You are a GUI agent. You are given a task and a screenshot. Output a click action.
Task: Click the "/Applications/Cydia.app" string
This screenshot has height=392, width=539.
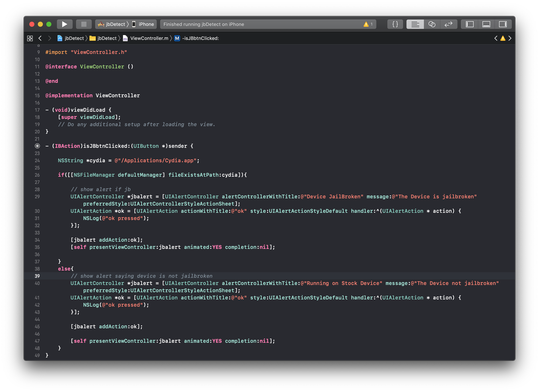155,160
